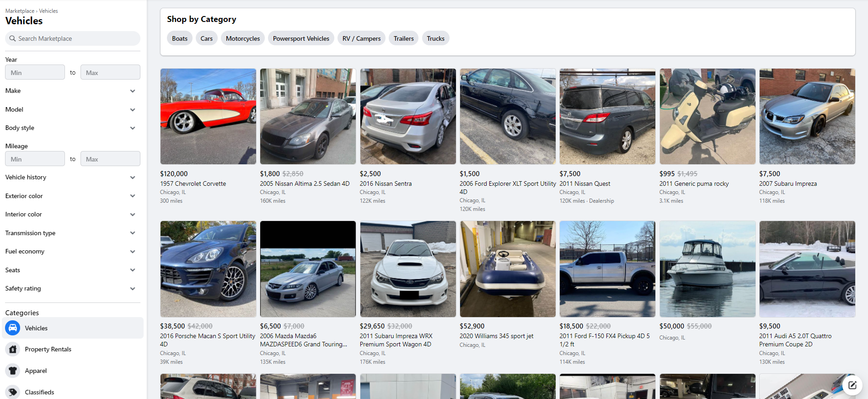Open 2011 Subaru Impreza WRX listing photo
Screen dimensions: 868x399
coord(408,269)
